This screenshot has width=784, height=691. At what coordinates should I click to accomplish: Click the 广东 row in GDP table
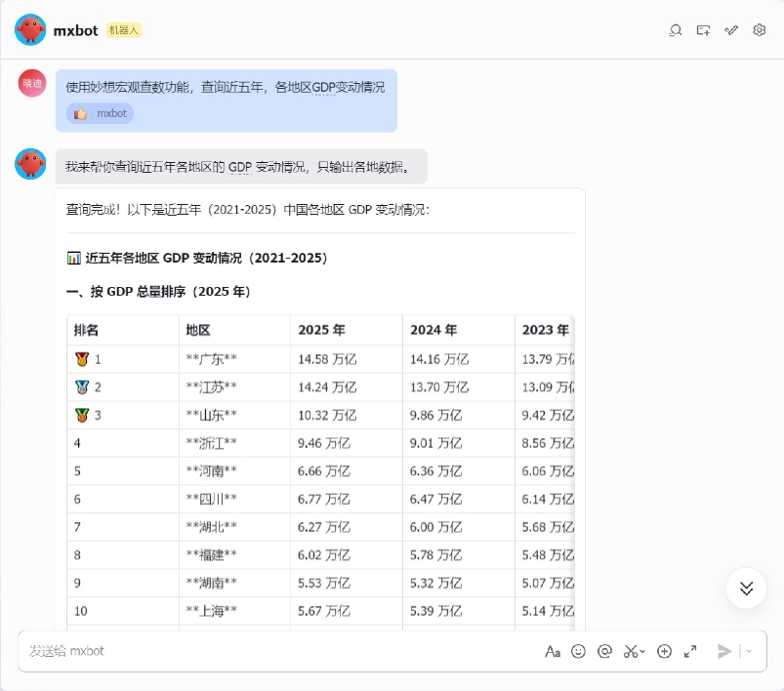click(x=211, y=359)
